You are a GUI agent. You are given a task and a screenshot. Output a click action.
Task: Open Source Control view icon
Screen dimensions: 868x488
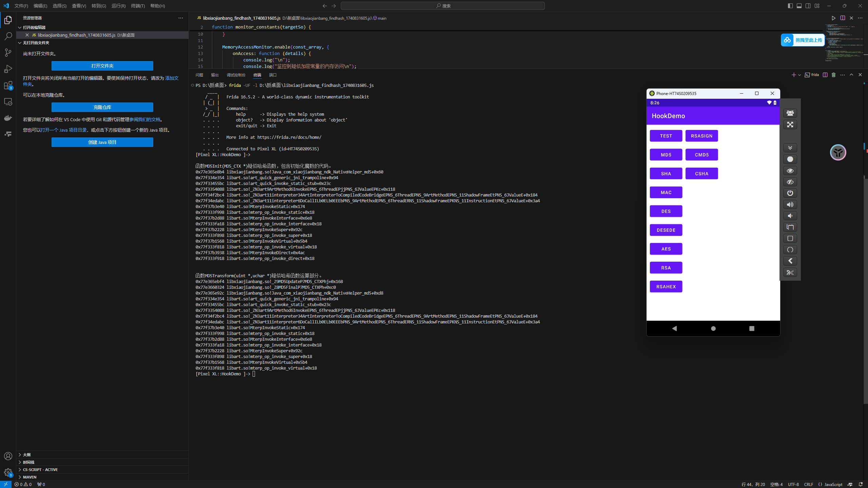[8, 52]
